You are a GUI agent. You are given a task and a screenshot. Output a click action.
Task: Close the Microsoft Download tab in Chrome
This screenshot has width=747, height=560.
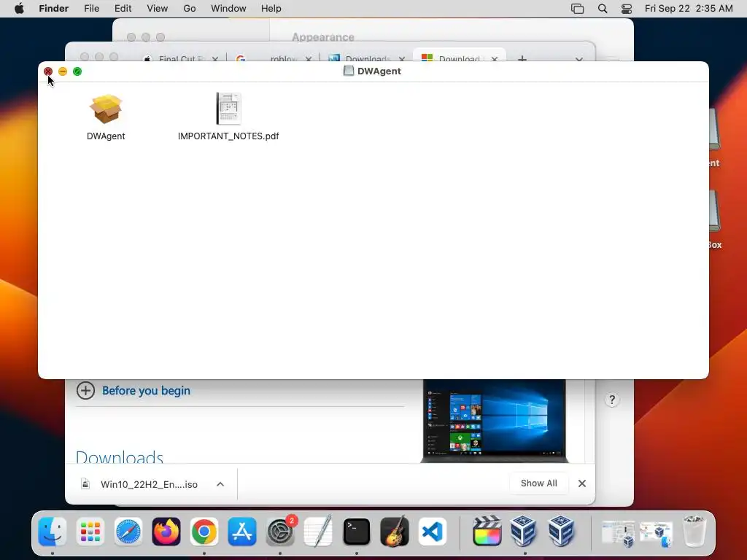[x=494, y=59]
